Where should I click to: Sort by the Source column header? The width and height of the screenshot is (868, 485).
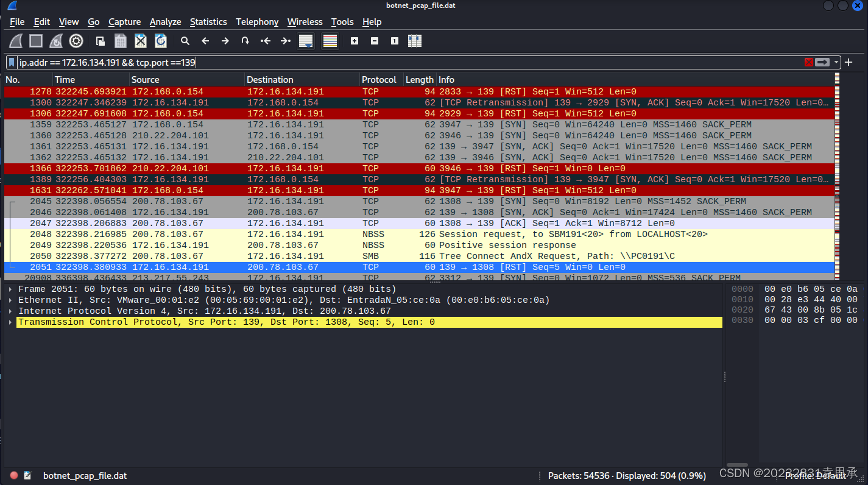point(187,80)
